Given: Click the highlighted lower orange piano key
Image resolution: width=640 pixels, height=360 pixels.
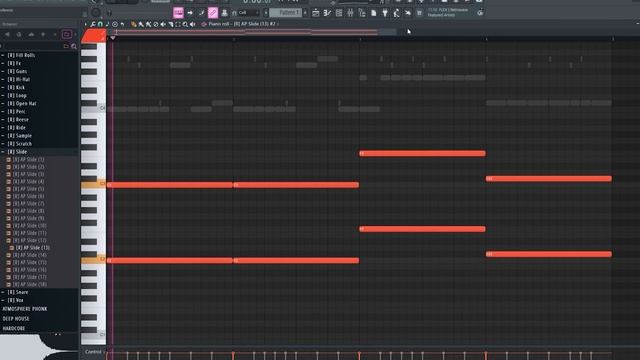Looking at the screenshot, I should [93, 260].
